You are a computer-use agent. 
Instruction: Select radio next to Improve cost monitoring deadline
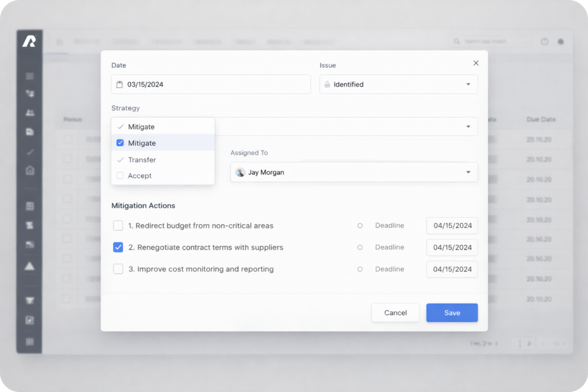tap(360, 269)
